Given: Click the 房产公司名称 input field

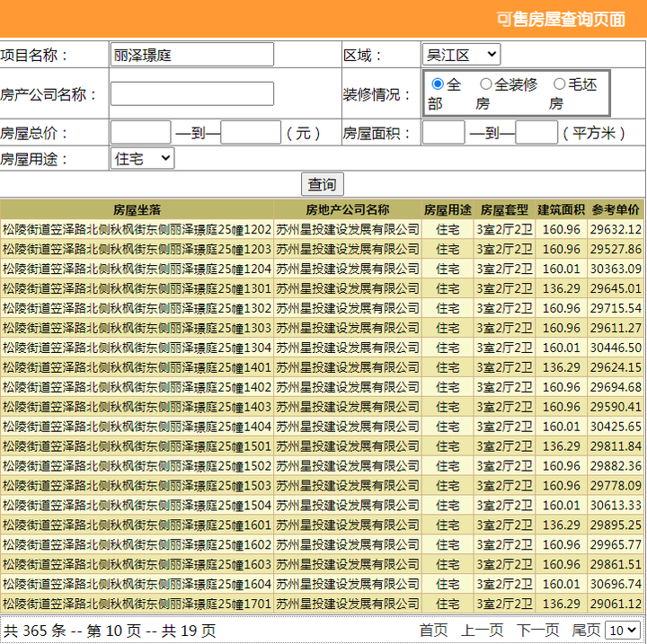Looking at the screenshot, I should (x=192, y=93).
